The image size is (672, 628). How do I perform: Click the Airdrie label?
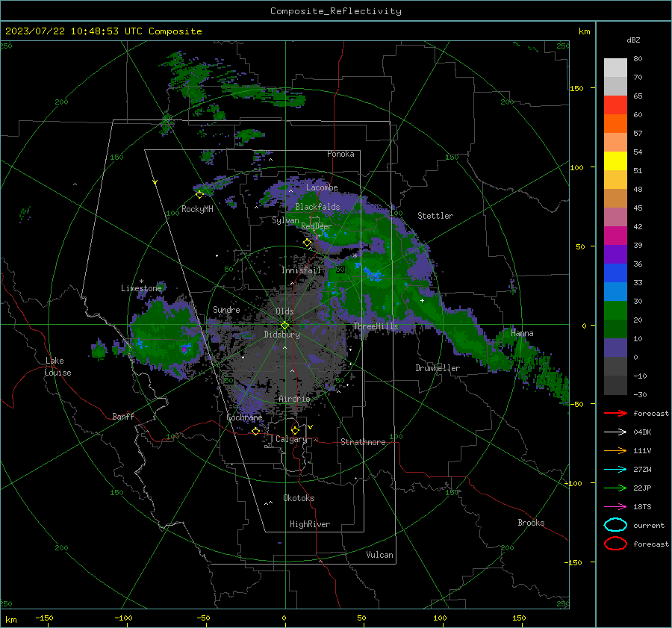point(294,399)
